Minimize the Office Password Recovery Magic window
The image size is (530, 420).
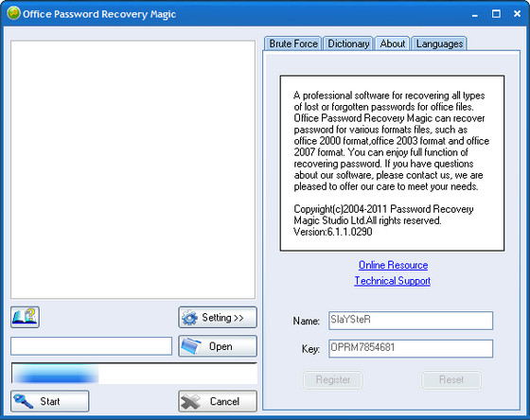click(475, 14)
